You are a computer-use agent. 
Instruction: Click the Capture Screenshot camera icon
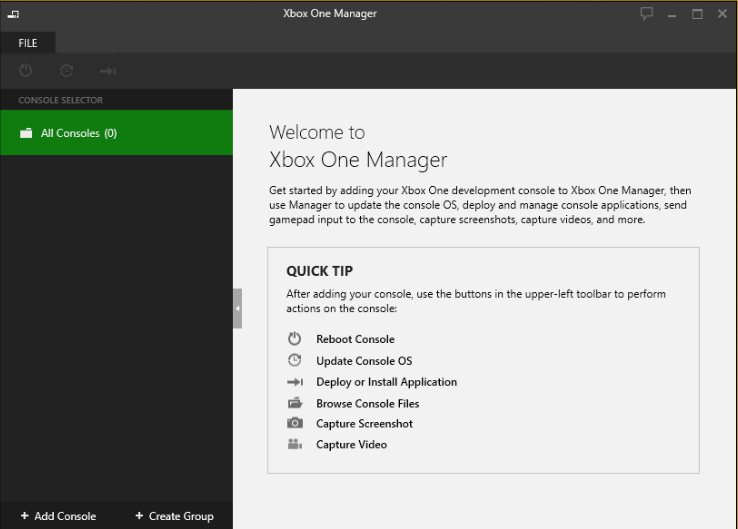(x=295, y=424)
